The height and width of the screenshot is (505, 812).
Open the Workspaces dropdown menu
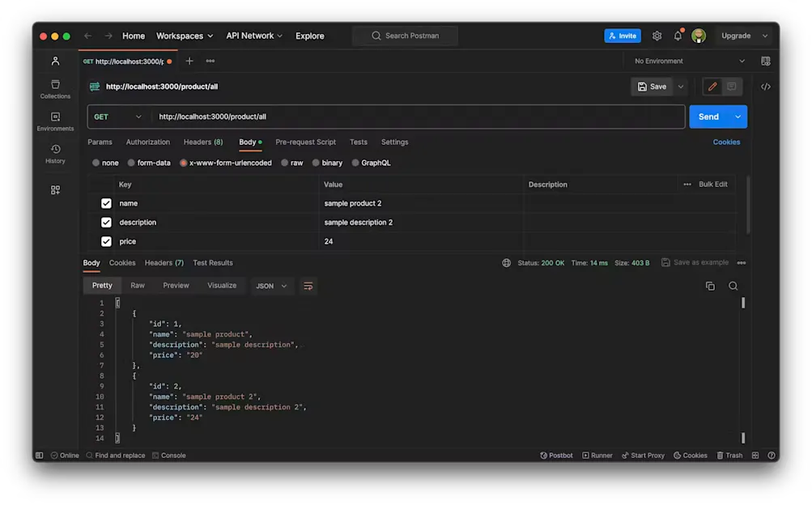pos(185,36)
